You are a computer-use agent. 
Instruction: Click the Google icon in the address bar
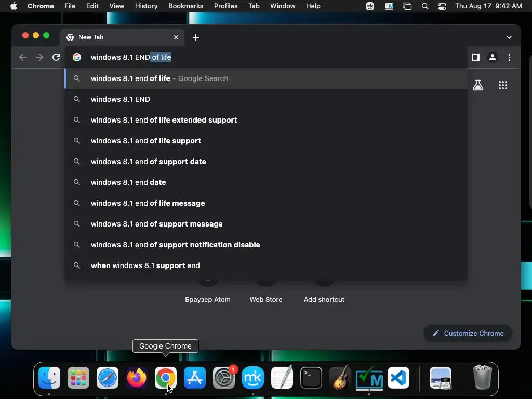[x=77, y=57]
